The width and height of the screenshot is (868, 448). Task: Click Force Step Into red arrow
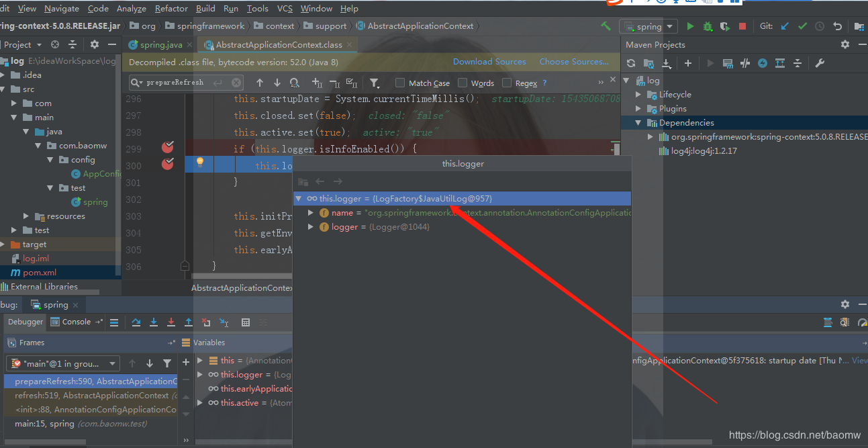point(171,322)
